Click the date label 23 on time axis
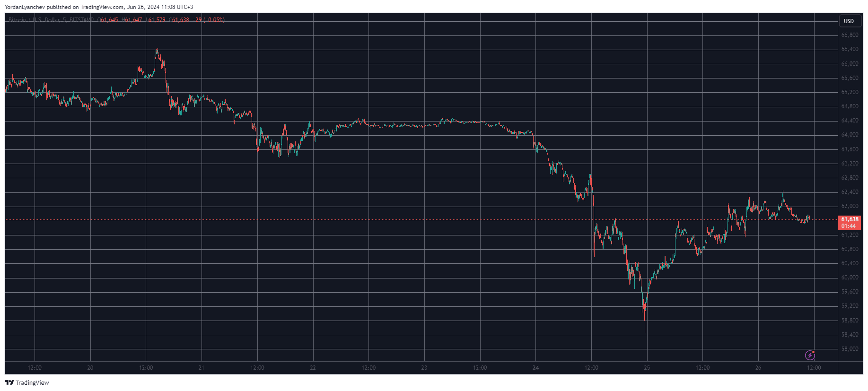Screen dimensions: 868x391 coord(424,368)
